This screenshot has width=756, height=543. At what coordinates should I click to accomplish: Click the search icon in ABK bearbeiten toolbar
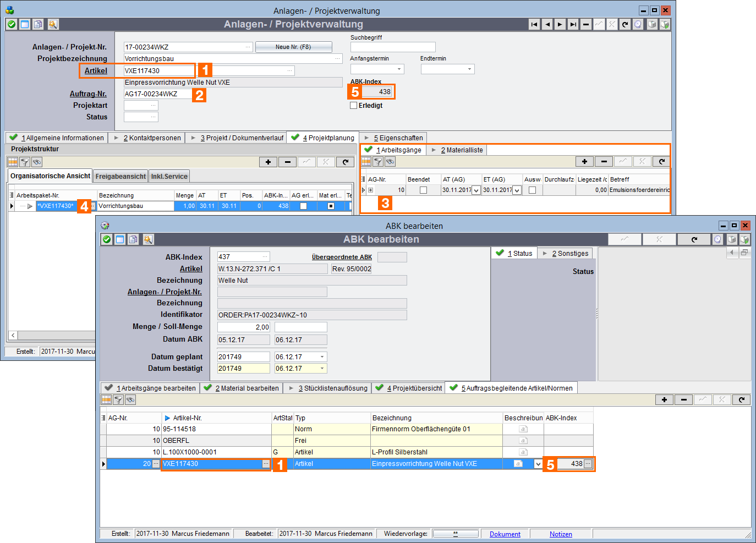147,239
